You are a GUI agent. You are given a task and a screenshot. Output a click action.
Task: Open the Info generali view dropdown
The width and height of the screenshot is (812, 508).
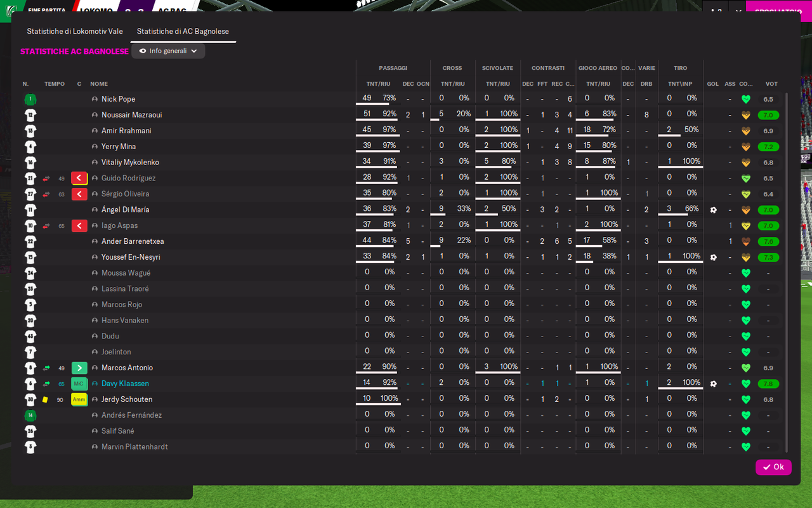(168, 51)
